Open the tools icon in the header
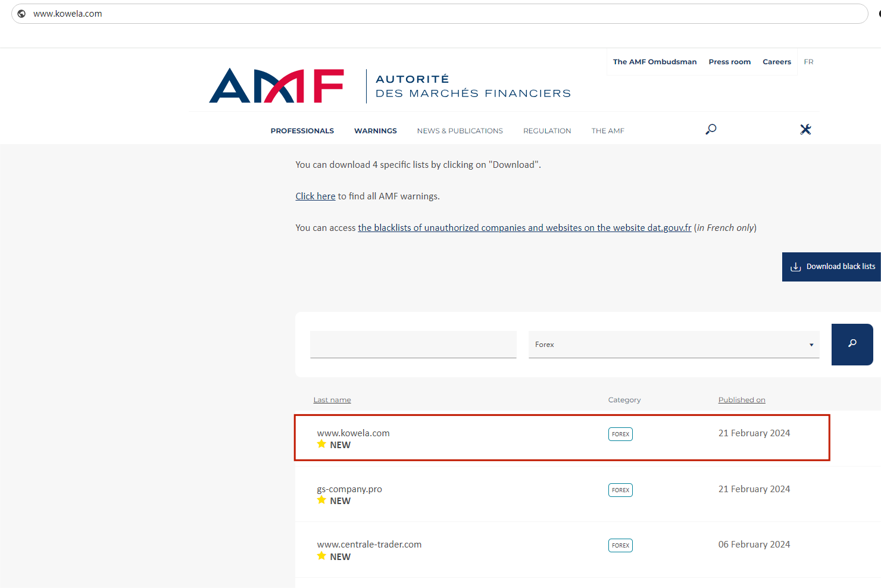Image resolution: width=881 pixels, height=588 pixels. pos(805,129)
